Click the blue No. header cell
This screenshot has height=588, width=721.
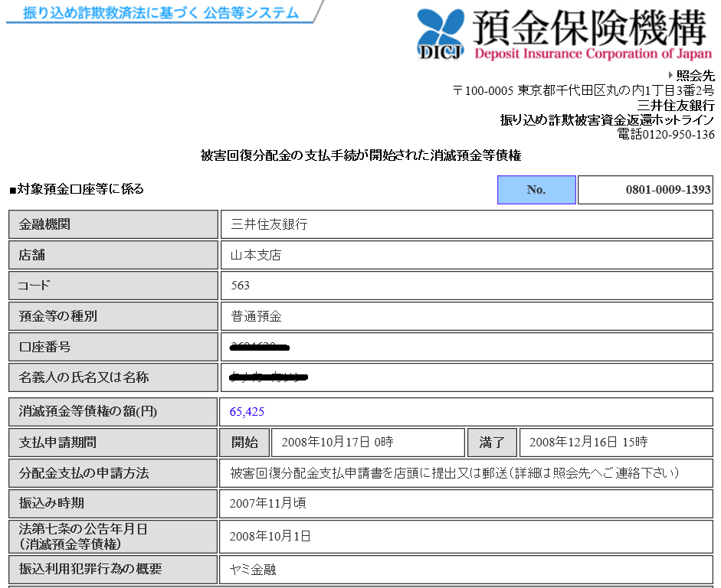(x=536, y=190)
